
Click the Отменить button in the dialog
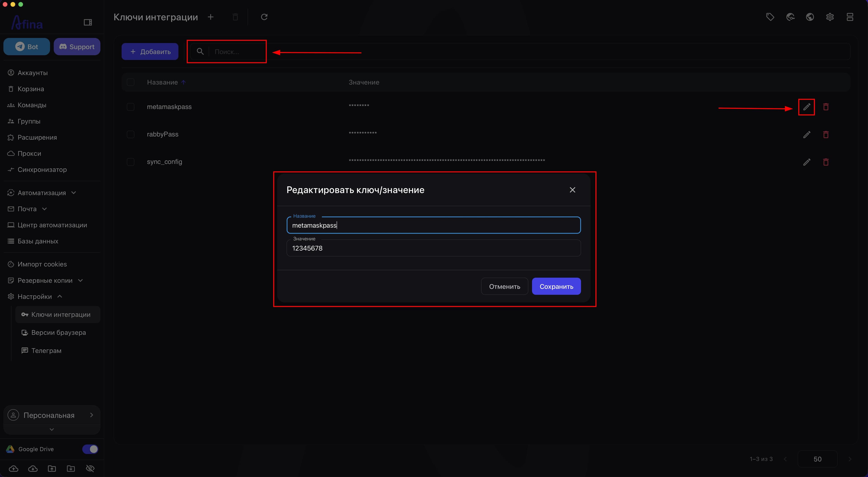coord(505,286)
